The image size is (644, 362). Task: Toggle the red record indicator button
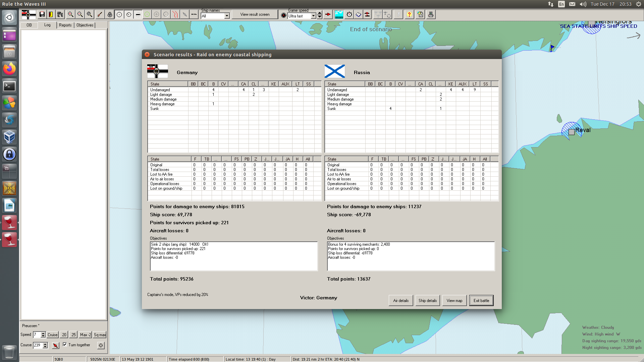coord(283,15)
